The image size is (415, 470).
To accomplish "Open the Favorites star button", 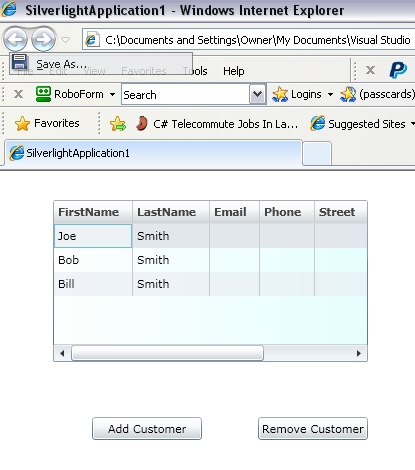I will coord(47,123).
